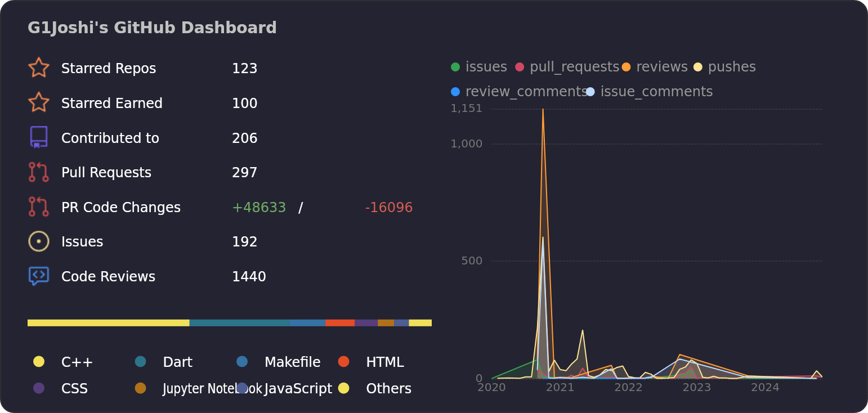The image size is (868, 413).
Task: Click the 2024 x-axis label
Action: 765,387
